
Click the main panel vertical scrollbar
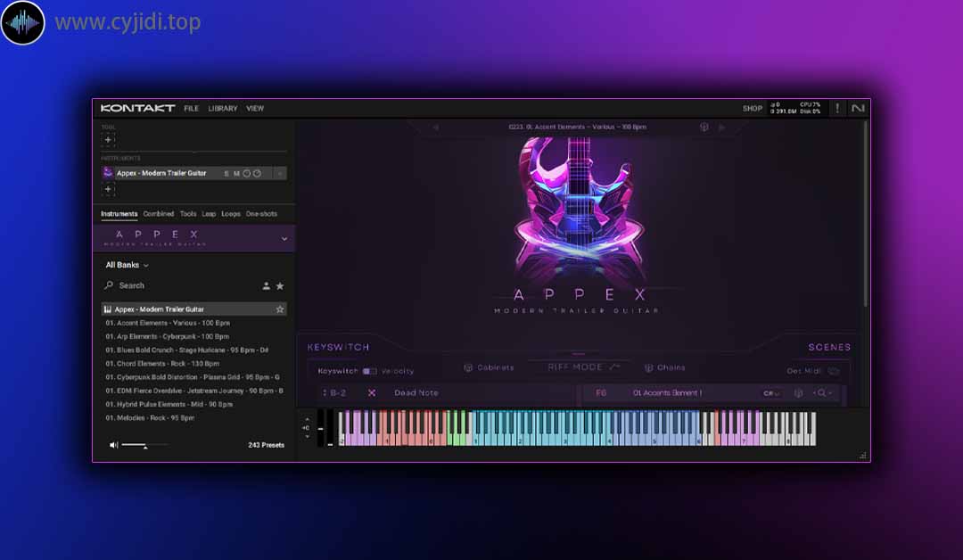coord(865,215)
